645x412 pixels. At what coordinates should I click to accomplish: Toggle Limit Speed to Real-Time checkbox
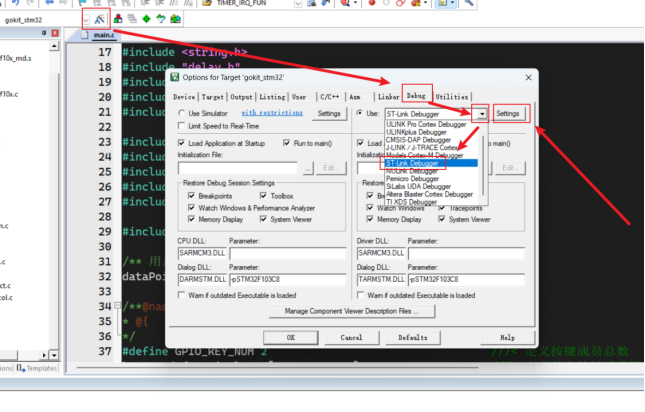[181, 126]
